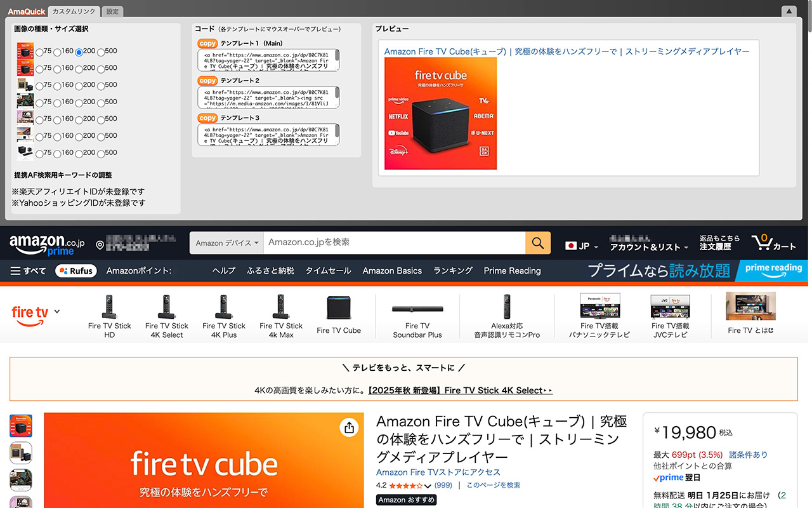Switch to the 設定 tab
This screenshot has height=508, width=812.
[112, 11]
